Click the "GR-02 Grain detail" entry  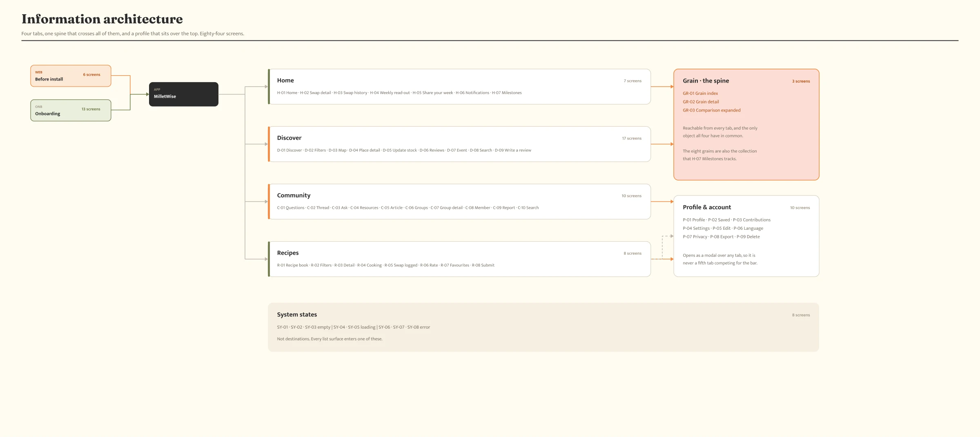[x=701, y=102]
